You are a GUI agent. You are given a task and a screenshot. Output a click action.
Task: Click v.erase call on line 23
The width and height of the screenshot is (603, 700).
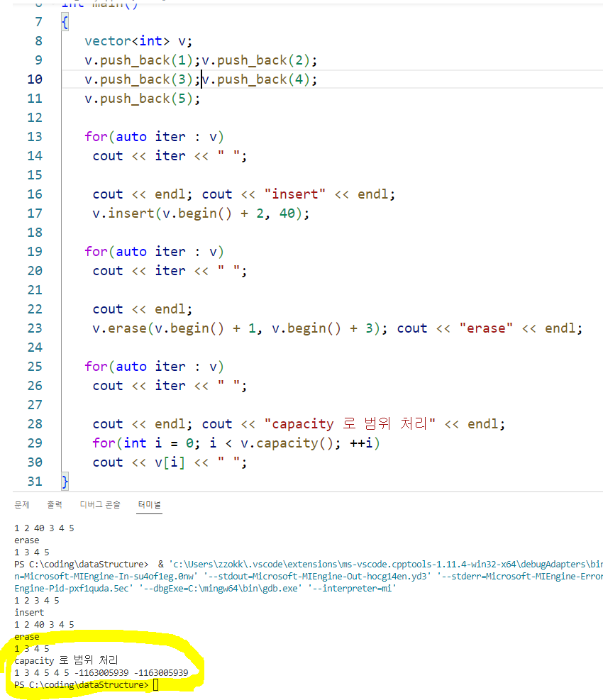tap(239, 328)
